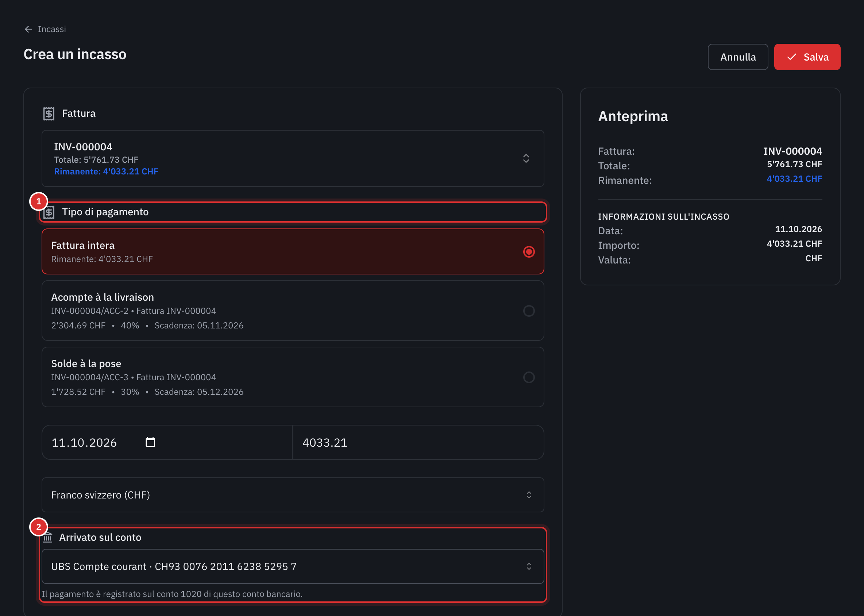Click the amount field 4033.21
864x616 pixels.
pos(418,442)
